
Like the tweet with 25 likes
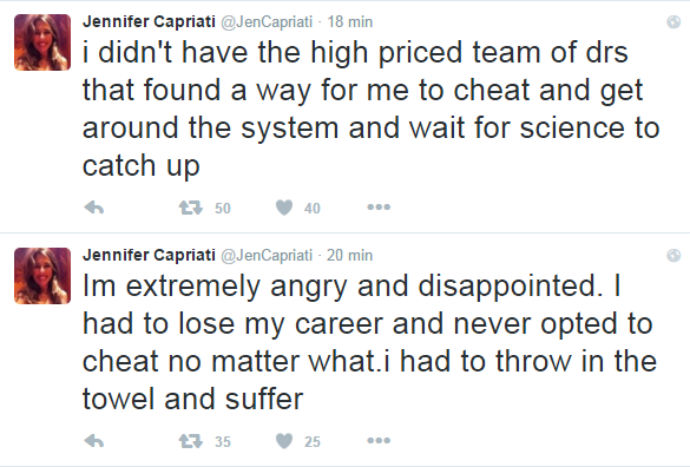click(284, 441)
